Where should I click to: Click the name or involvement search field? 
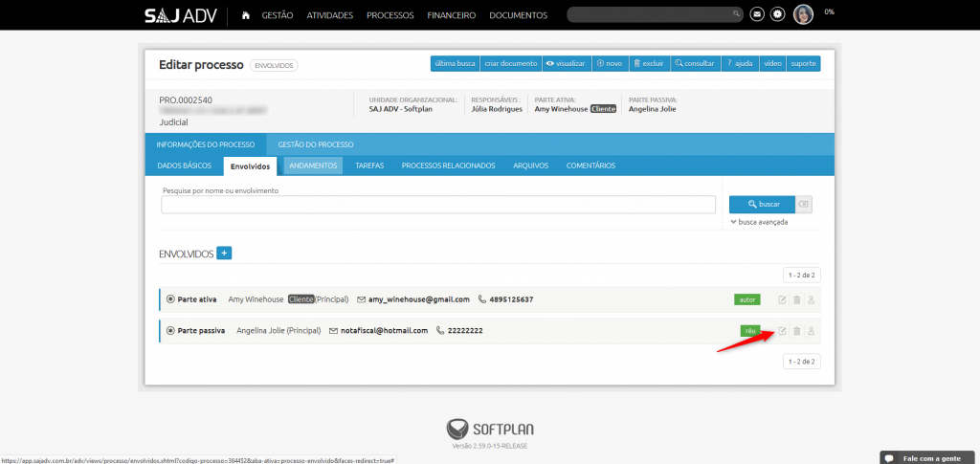438,205
